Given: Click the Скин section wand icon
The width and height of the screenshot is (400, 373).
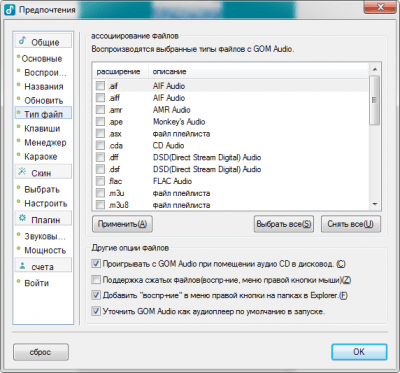Looking at the screenshot, I should [x=22, y=172].
